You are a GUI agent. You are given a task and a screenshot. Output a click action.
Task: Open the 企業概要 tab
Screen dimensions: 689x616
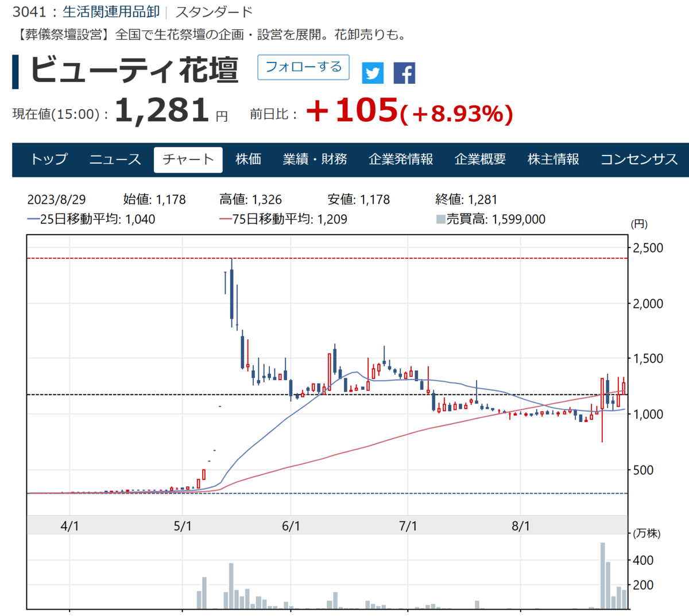click(480, 159)
